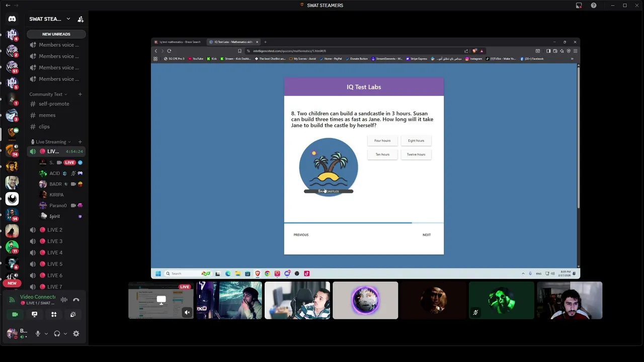Return to the PREVIOUS quiz question
The height and width of the screenshot is (362, 644).
tap(301, 235)
